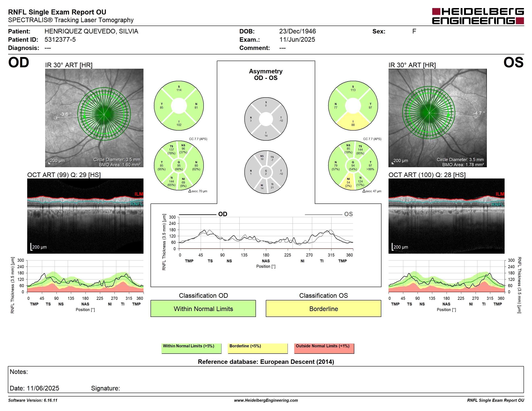
Task: Click OD BMO Area: 1.60 mm² text
Action: tap(120, 165)
